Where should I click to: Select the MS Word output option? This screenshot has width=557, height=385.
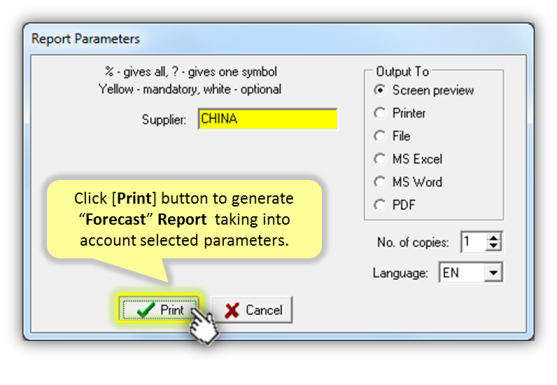380,182
